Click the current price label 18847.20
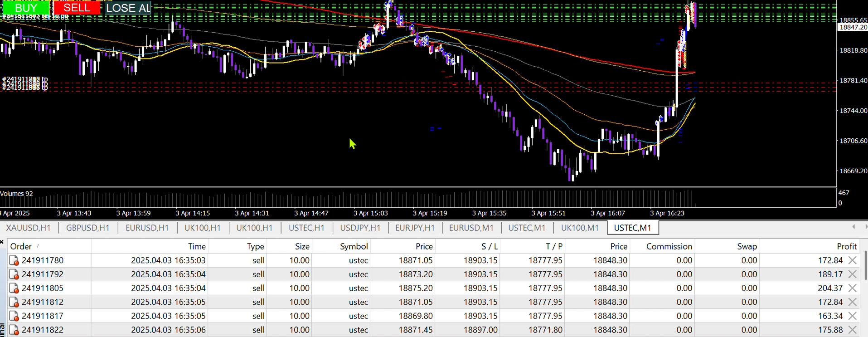868x337 pixels. pyautogui.click(x=853, y=27)
